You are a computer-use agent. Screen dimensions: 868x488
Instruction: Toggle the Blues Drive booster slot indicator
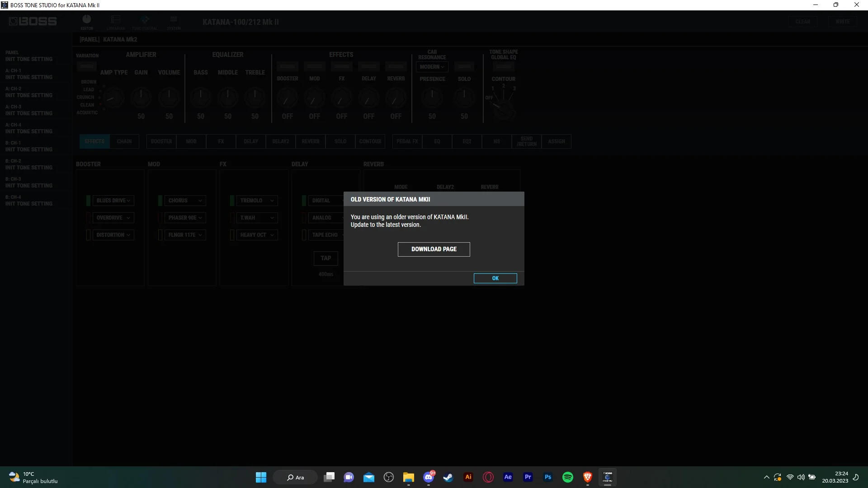pos(89,201)
